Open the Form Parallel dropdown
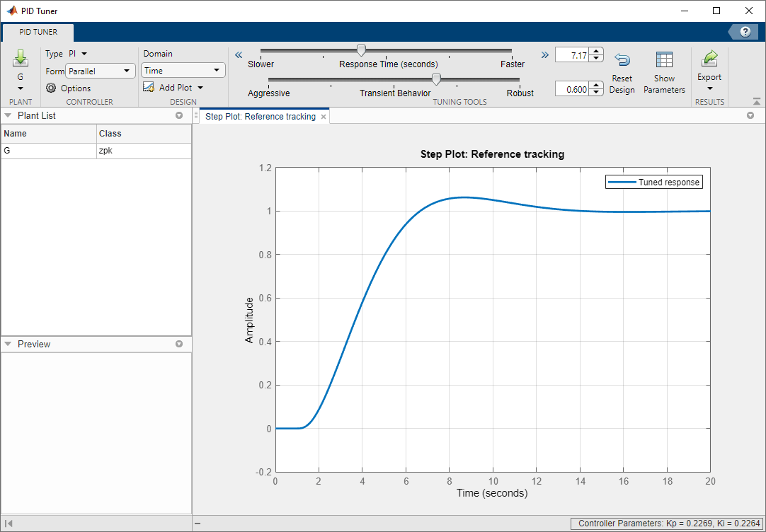This screenshot has width=766, height=532. pyautogui.click(x=100, y=71)
